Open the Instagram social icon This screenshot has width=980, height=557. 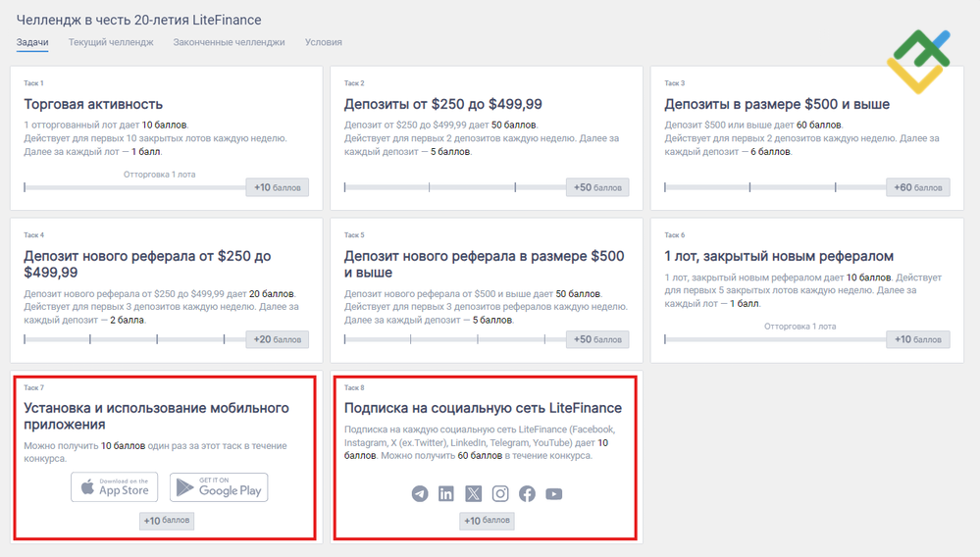(x=500, y=494)
